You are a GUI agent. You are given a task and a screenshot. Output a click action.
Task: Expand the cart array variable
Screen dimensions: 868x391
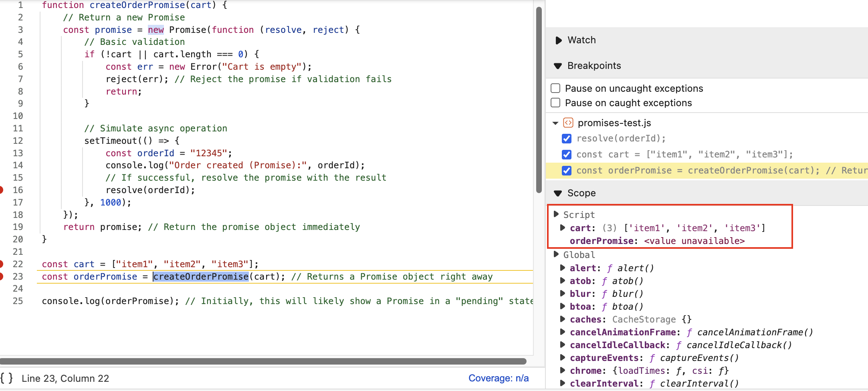pos(563,228)
